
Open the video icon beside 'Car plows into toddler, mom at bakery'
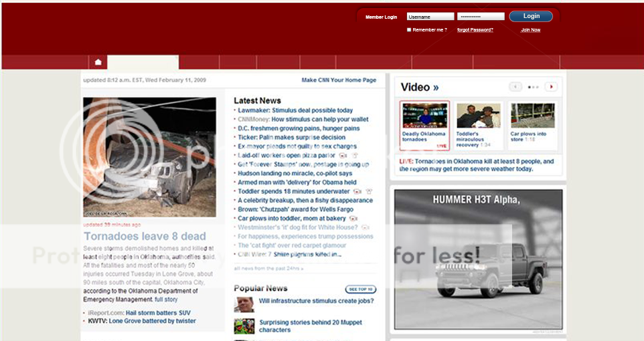[353, 219]
